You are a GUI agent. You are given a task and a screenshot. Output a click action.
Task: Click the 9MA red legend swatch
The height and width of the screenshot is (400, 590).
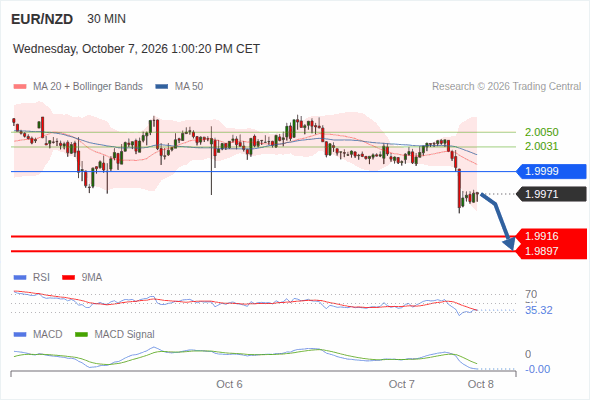coord(68,278)
